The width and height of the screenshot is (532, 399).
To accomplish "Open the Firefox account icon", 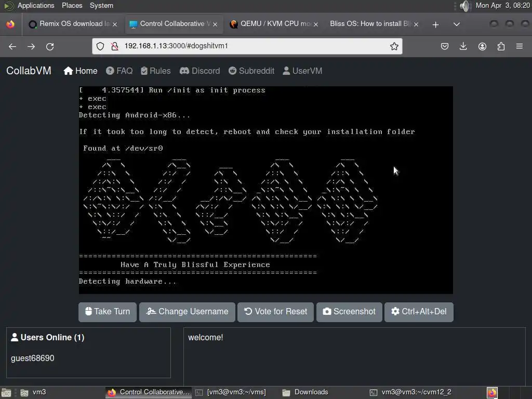I will tap(482, 46).
